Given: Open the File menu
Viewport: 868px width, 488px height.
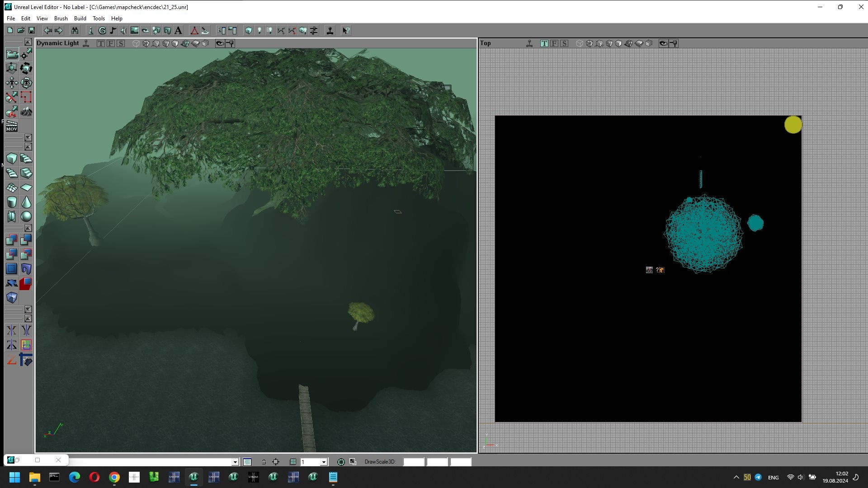Looking at the screenshot, I should click(11, 19).
